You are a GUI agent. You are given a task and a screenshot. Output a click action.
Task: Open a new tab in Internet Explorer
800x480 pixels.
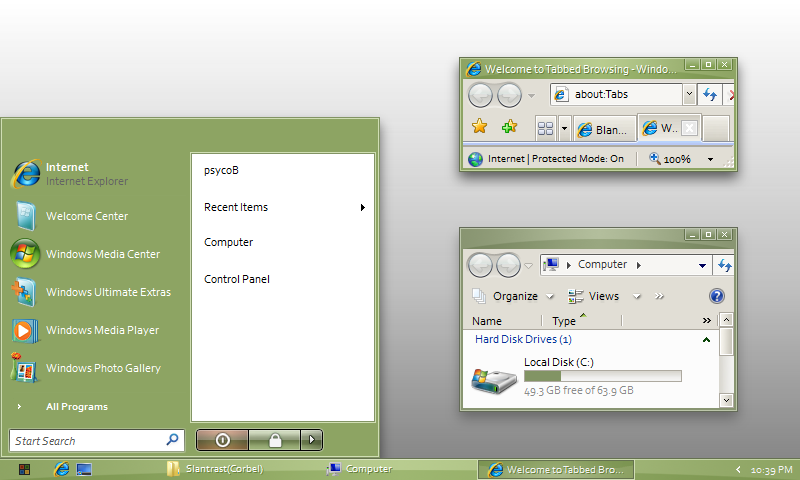tap(716, 128)
